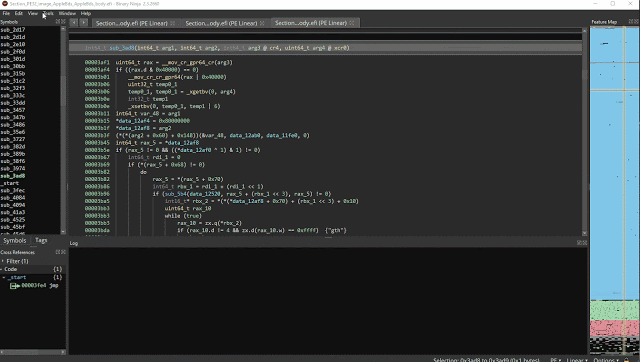Follow the sub_5b4 function link in the code
This screenshot has width=640, height=362.
[x=176, y=194]
